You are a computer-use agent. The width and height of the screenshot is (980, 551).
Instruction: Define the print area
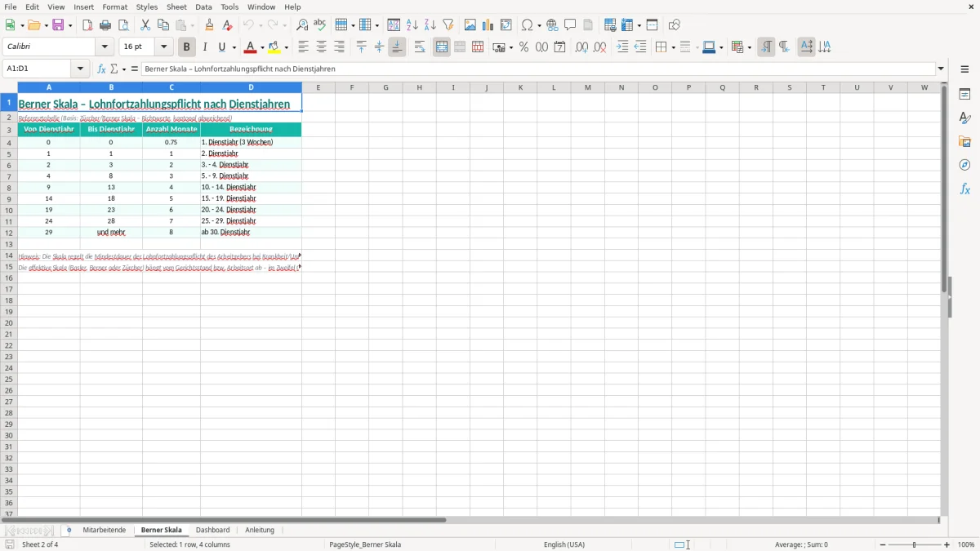(x=610, y=25)
